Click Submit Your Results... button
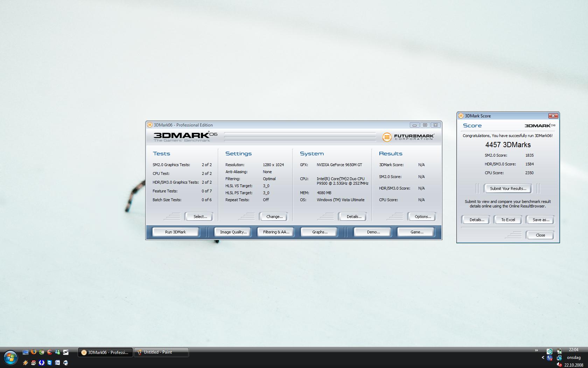This screenshot has height=368, width=588. point(508,189)
